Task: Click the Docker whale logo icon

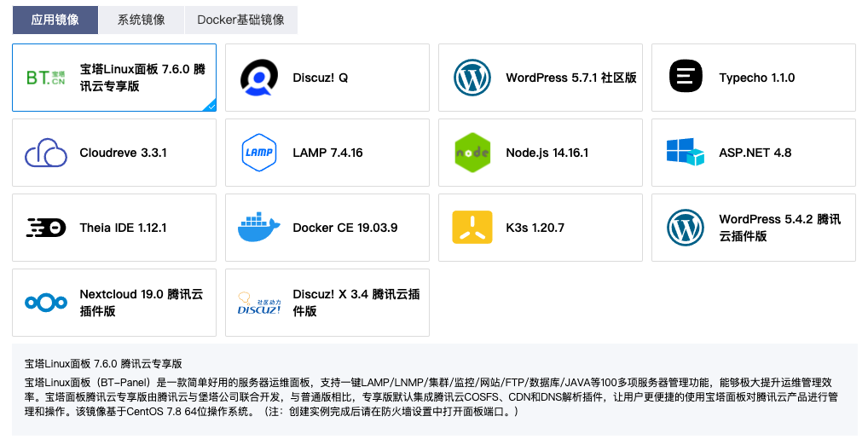Action: coord(259,227)
